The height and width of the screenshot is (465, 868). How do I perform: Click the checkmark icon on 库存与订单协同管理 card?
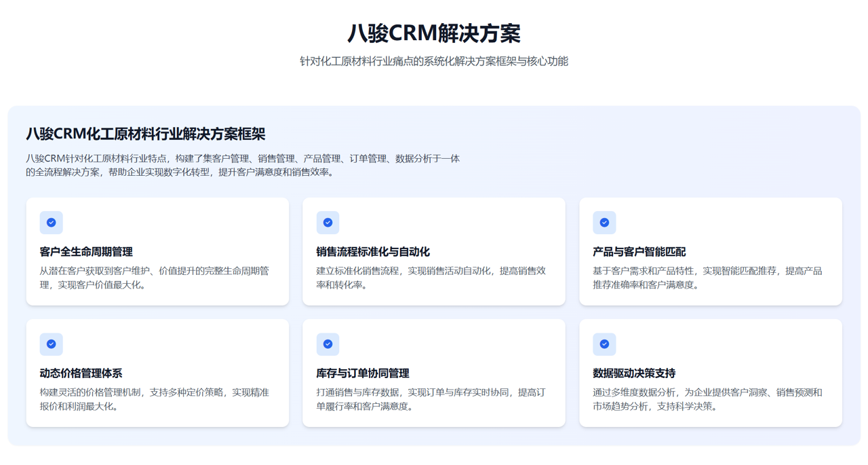tap(328, 344)
